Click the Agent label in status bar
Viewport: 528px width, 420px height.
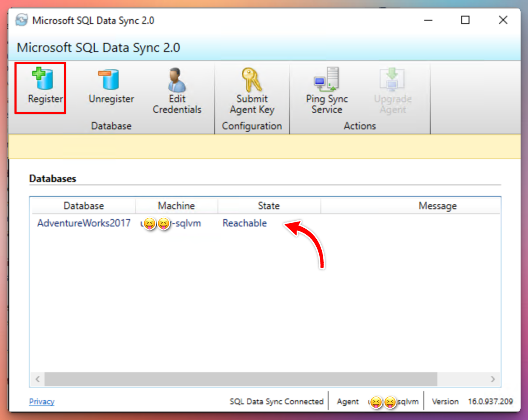pyautogui.click(x=348, y=401)
